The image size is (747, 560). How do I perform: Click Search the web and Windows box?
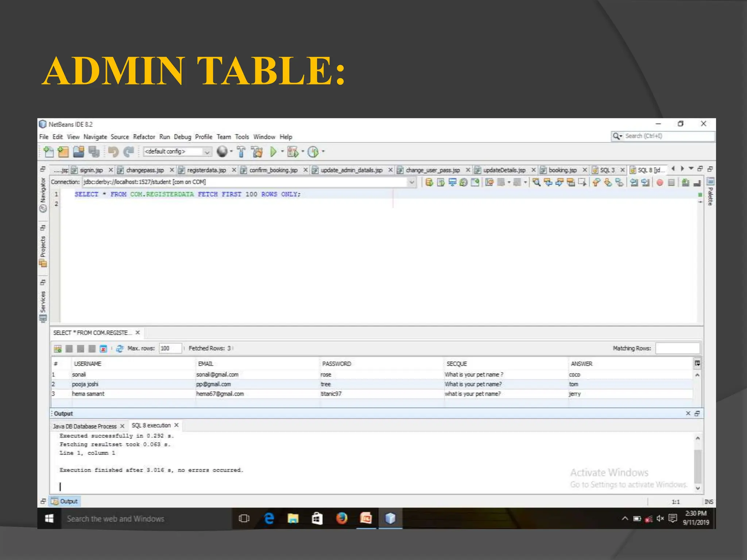coord(146,518)
